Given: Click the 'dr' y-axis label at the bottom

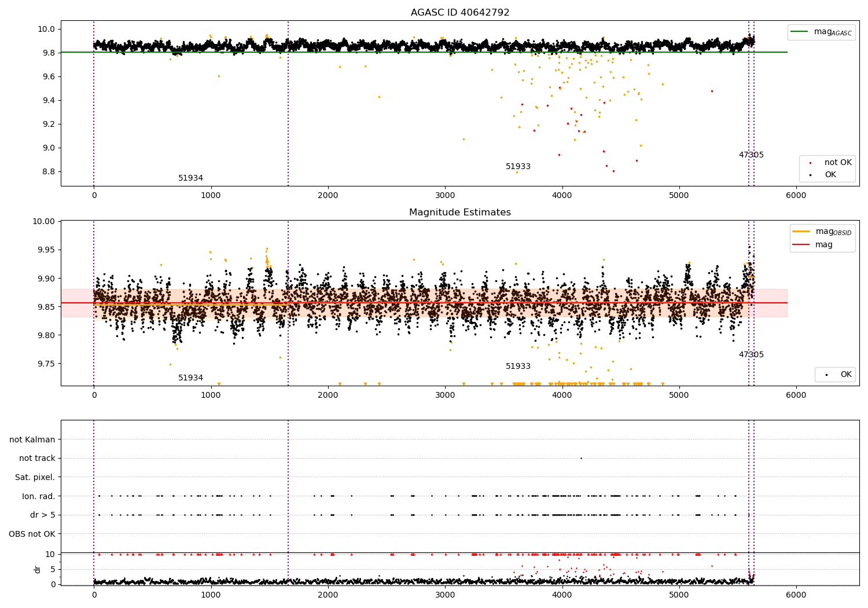Looking at the screenshot, I should click(x=38, y=569).
